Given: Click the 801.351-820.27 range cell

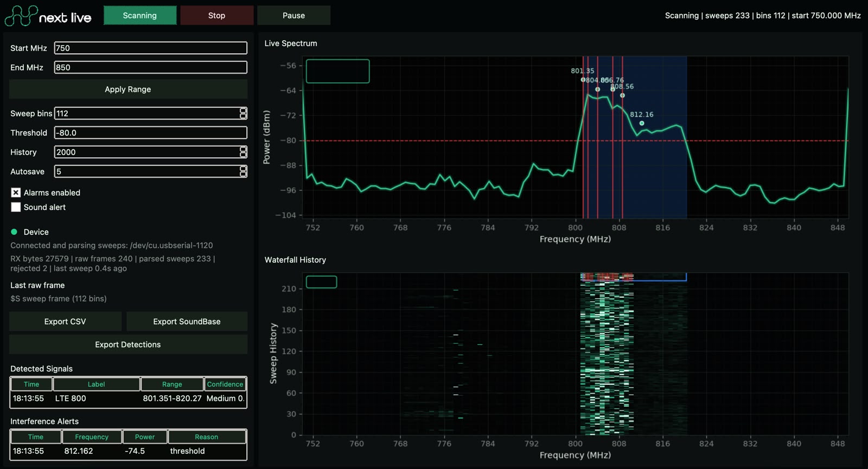Looking at the screenshot, I should pos(172,399).
